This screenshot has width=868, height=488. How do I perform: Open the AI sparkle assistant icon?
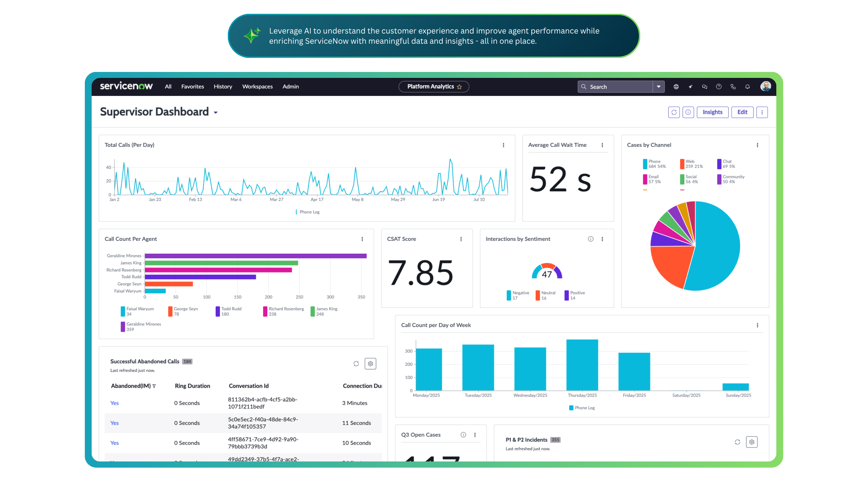coord(690,86)
